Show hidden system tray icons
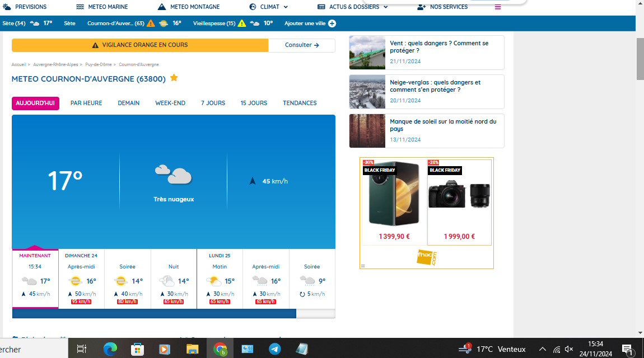Screen dimensions: 644x358 click(x=543, y=349)
